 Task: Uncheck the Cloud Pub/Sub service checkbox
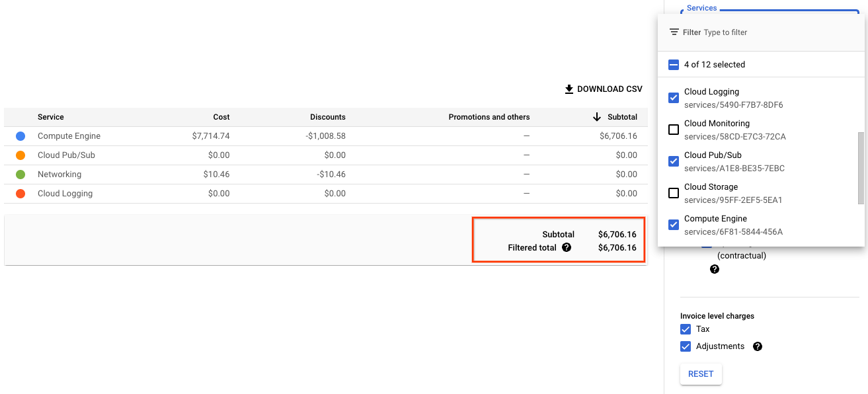point(674,161)
